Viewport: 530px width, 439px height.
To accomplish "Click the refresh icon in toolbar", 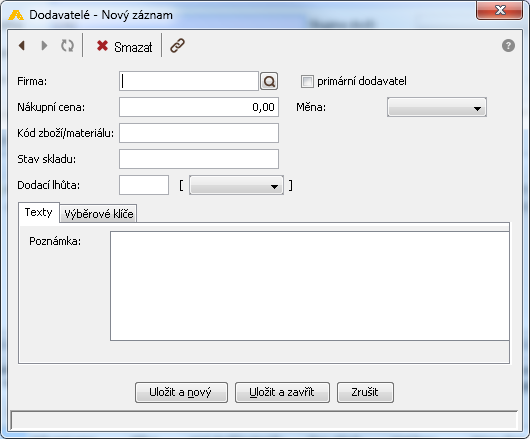I will pos(67,45).
